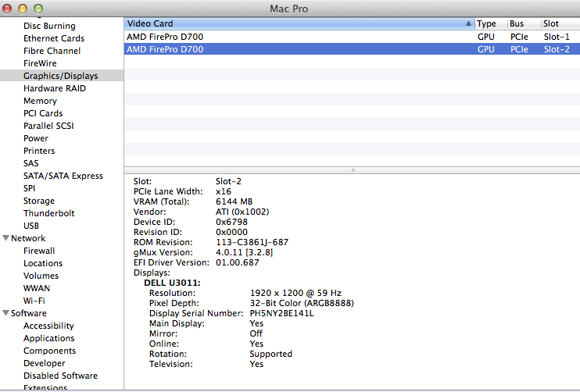Zoom the Mac Pro window with green button
This screenshot has height=392, width=580.
coord(38,8)
